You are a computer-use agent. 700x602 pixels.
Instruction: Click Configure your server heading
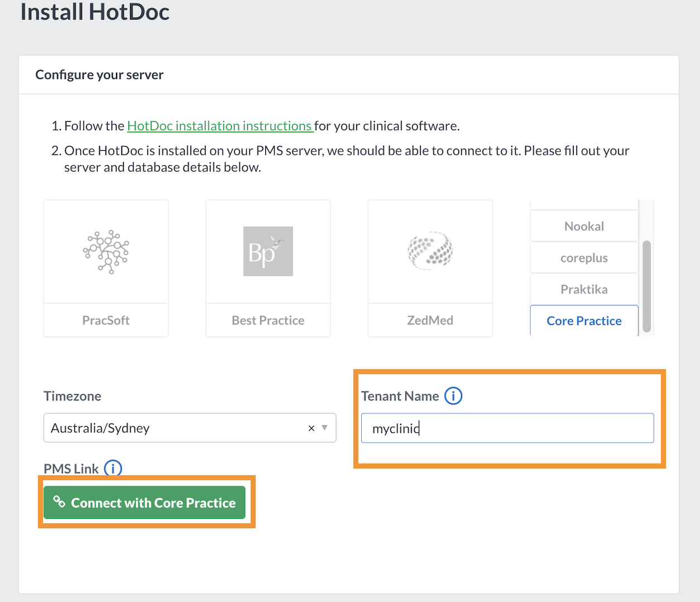(x=99, y=75)
